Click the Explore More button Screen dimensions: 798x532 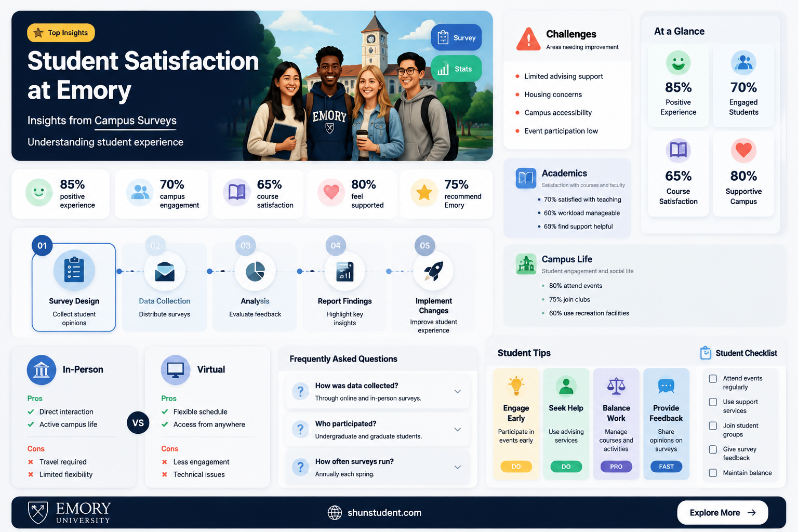click(x=722, y=512)
